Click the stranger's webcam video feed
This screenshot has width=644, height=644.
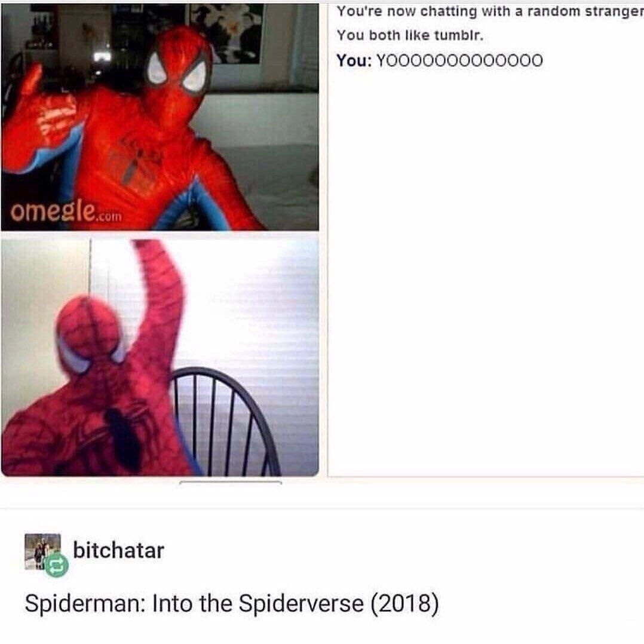click(x=160, y=116)
